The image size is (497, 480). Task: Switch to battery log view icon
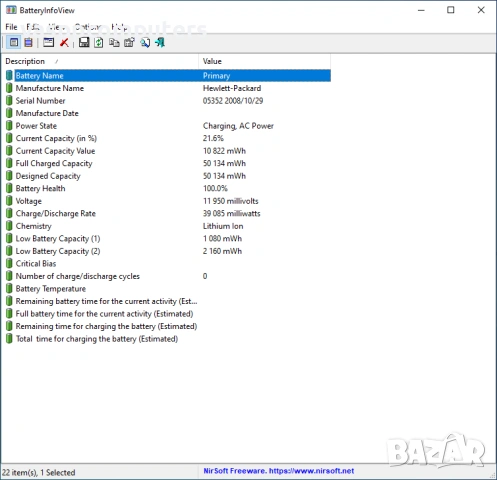pyautogui.click(x=29, y=42)
